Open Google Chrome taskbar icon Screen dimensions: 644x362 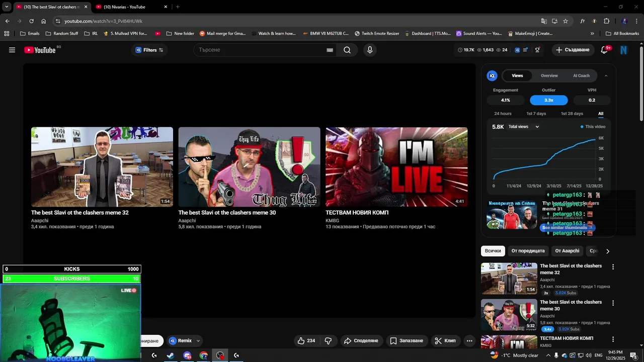coord(203,355)
